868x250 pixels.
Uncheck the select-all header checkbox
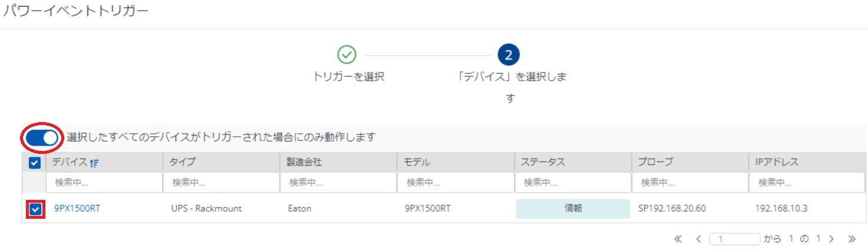[x=35, y=163]
